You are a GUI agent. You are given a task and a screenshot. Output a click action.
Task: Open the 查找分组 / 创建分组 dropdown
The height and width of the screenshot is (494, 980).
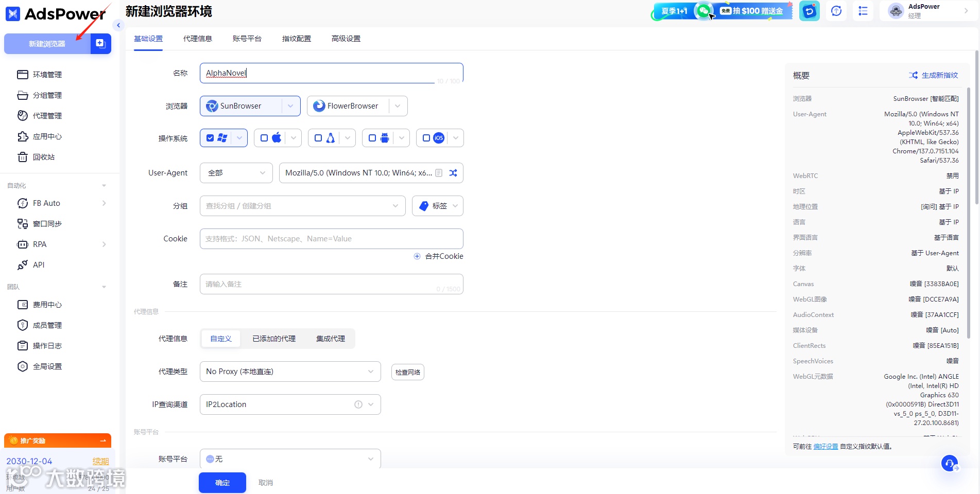pos(303,206)
